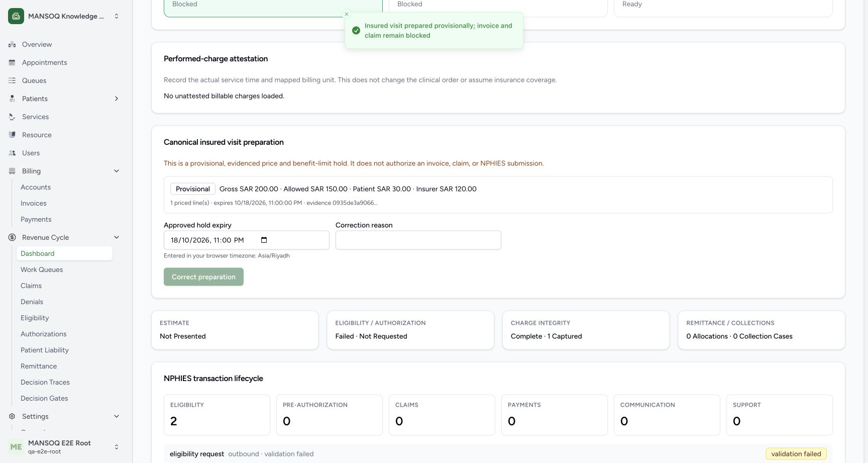The image size is (868, 463).
Task: Click the evidence 0935de3a9066 text
Action: (x=342, y=203)
